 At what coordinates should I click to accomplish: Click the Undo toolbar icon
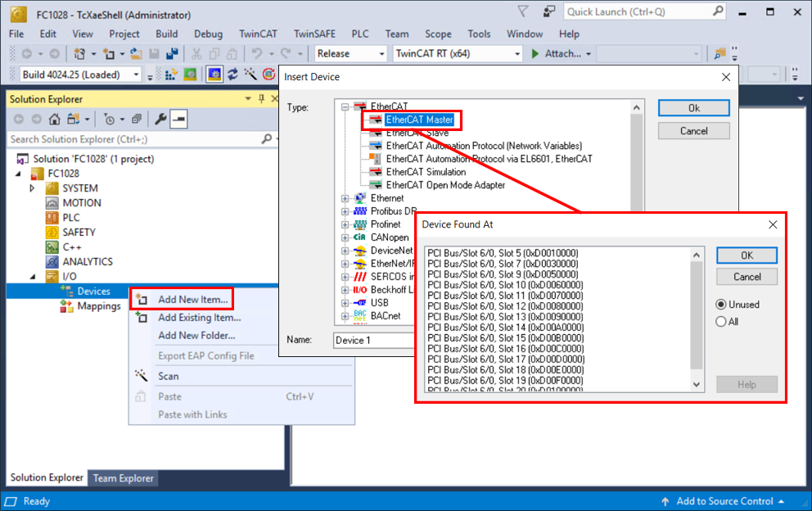coord(257,53)
